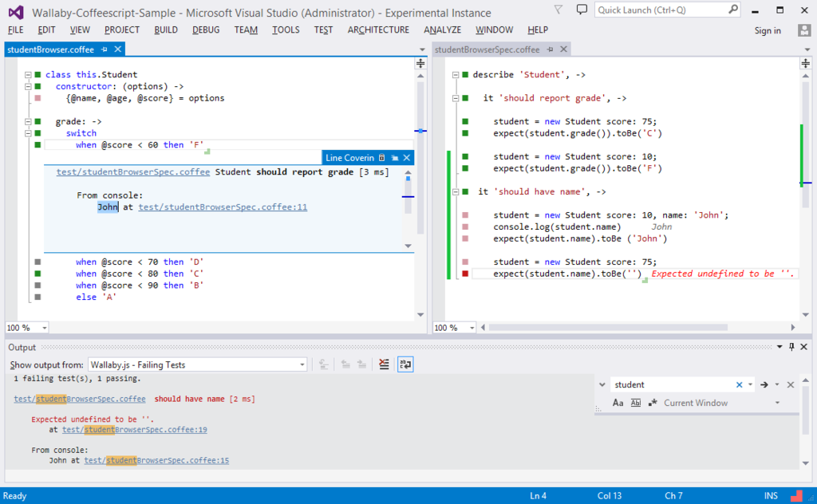The image size is (817, 504).
Task: Collapse the constructor code block
Action: (28, 86)
